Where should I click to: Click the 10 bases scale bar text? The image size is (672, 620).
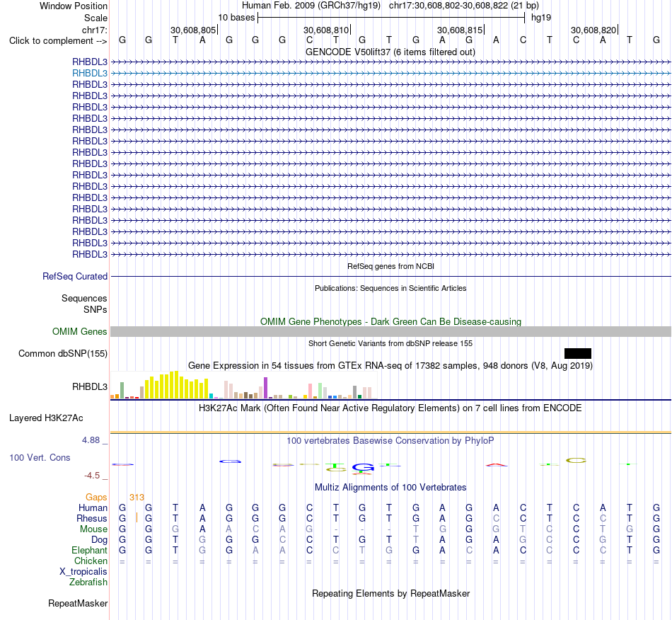tap(236, 18)
